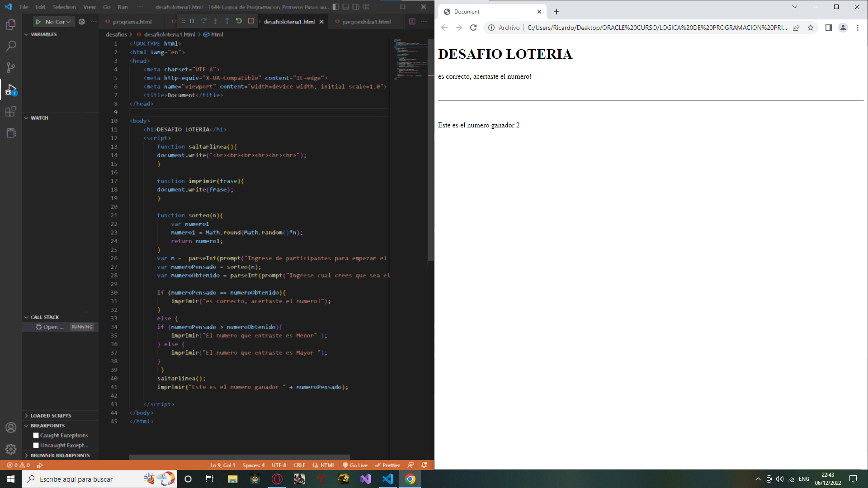This screenshot has width=868, height=488.
Task: Open the Edit menu in VS Code
Action: click(x=40, y=7)
